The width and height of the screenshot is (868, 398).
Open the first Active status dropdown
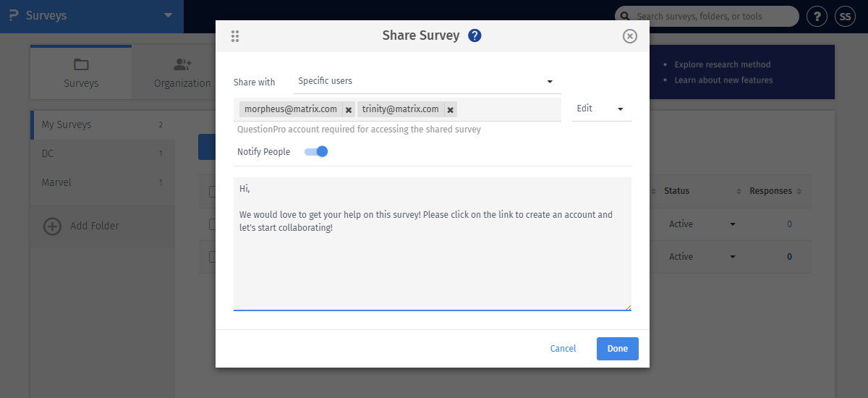tap(733, 224)
